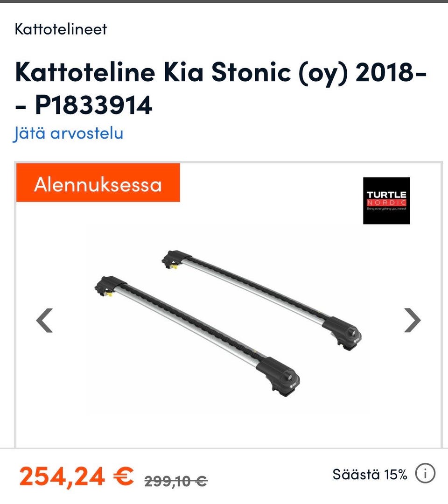Image resolution: width=448 pixels, height=504 pixels.
Task: Click the sticky price bar at bottom
Action: click(x=224, y=476)
